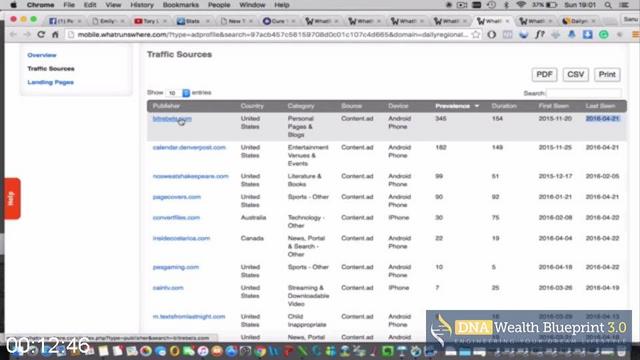The height and width of the screenshot is (360, 640).
Task: Click the browser address bar URL
Action: point(273,35)
